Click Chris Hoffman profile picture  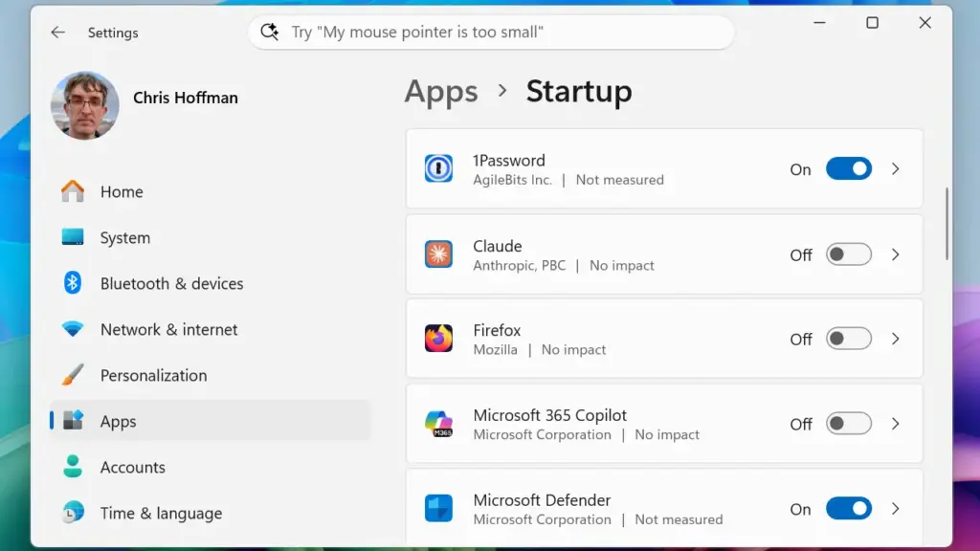85,105
